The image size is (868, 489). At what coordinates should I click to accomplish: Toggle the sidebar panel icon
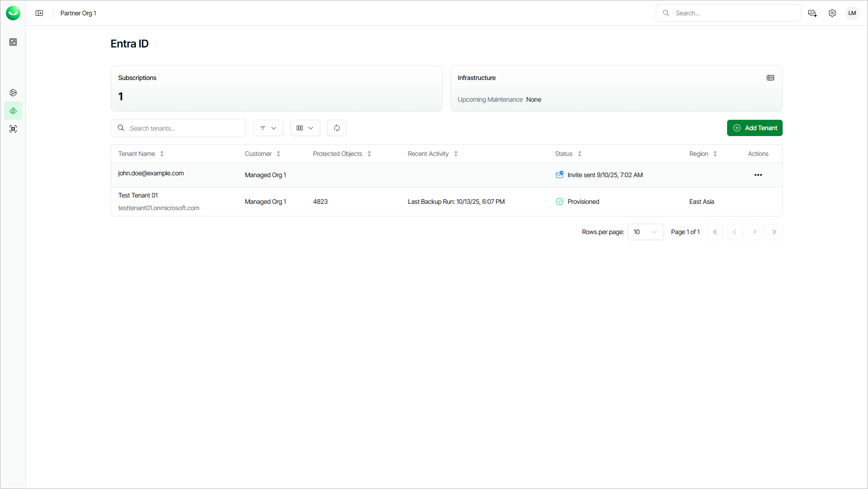click(x=39, y=13)
